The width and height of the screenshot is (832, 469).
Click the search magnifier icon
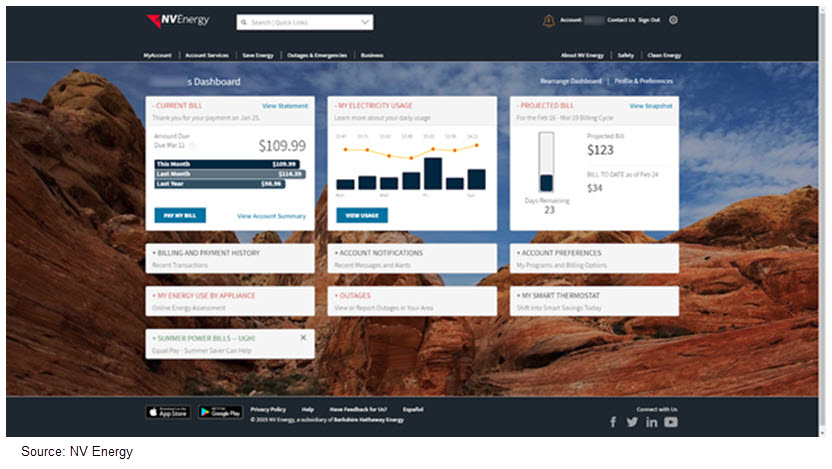click(x=244, y=22)
